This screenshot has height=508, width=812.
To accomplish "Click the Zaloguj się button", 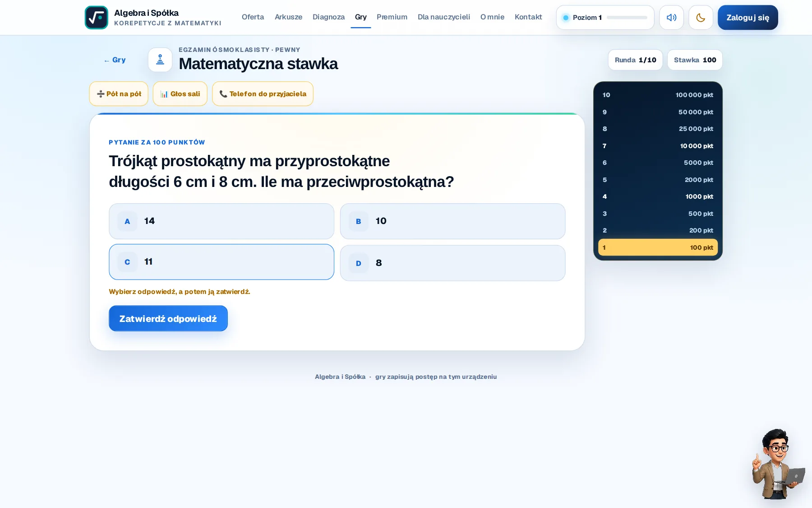I will 747,18.
